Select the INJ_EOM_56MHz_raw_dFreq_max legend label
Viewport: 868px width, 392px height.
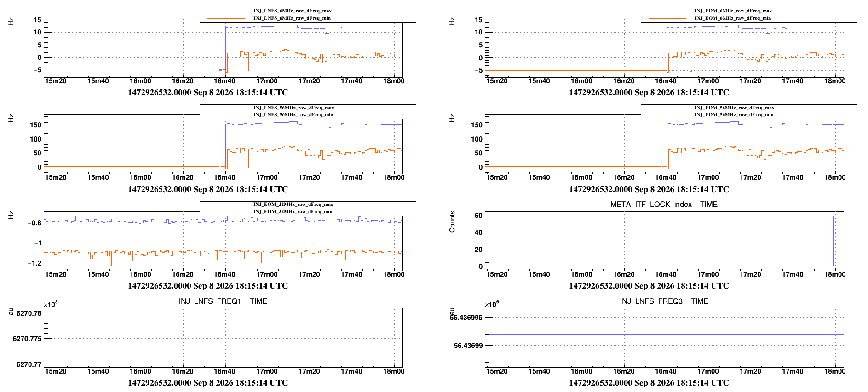click(734, 108)
